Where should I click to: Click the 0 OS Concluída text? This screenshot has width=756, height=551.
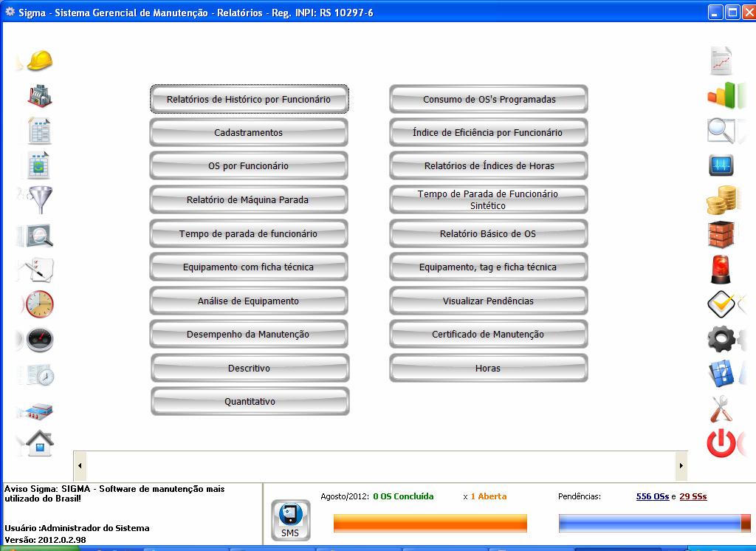pyautogui.click(x=403, y=496)
